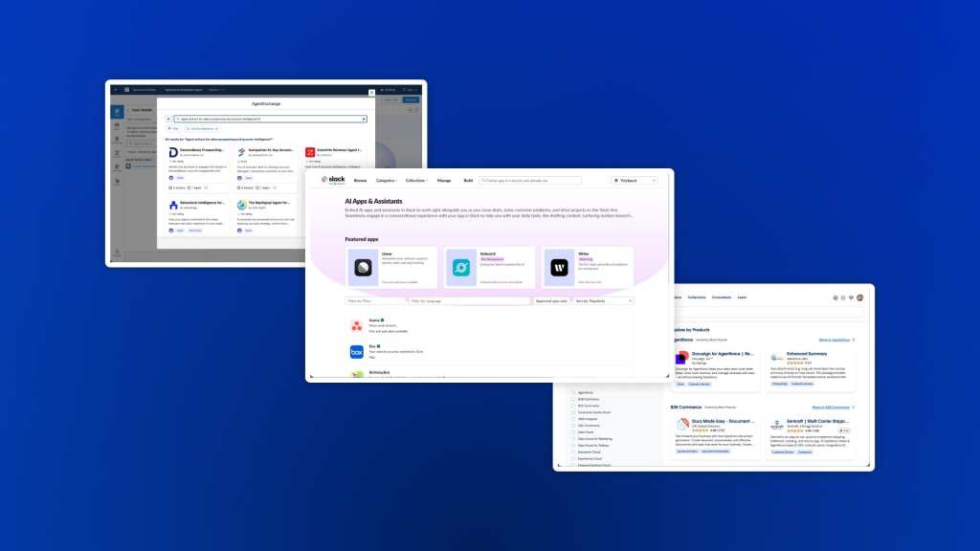This screenshot has height=551, width=980.
Task: Expand the Categories dropdown in Slack header
Action: click(387, 180)
